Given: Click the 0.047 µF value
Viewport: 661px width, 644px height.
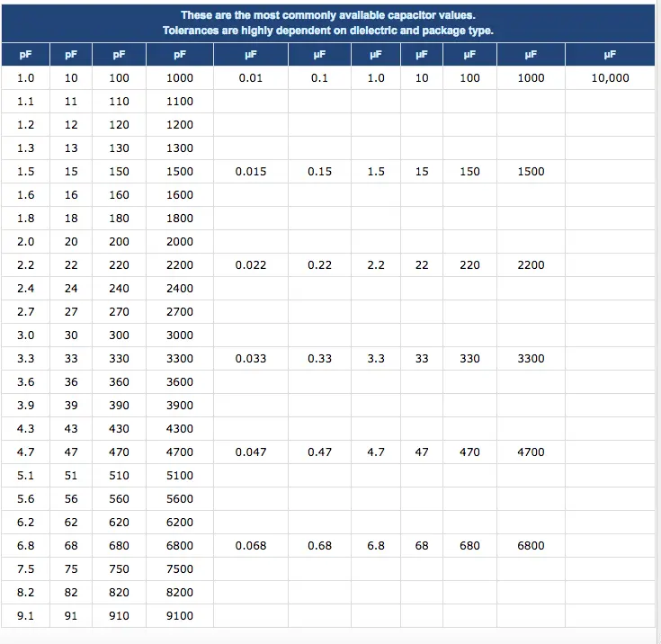Looking at the screenshot, I should tap(251, 452).
